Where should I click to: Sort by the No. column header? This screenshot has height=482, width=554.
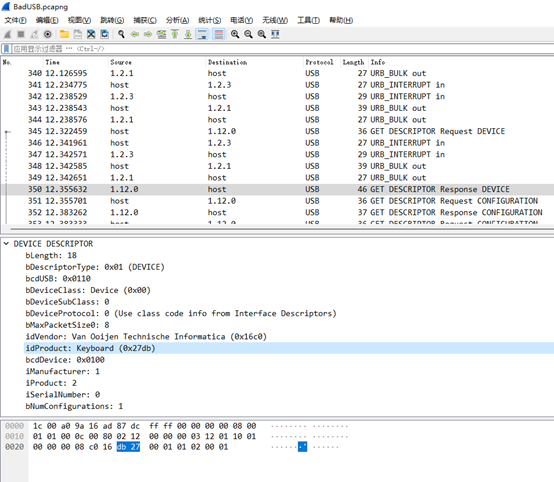(x=22, y=62)
